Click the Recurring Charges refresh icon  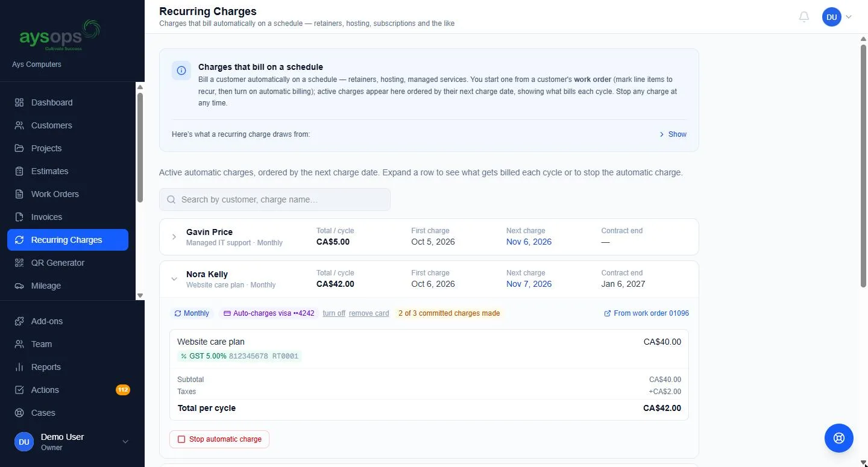click(x=19, y=240)
